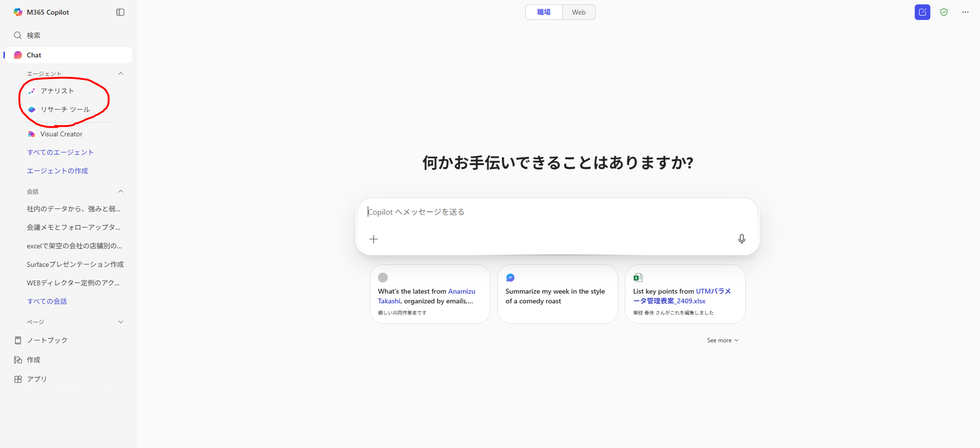Expand the ページ section chevron
The width and height of the screenshot is (980, 448).
tap(121, 322)
